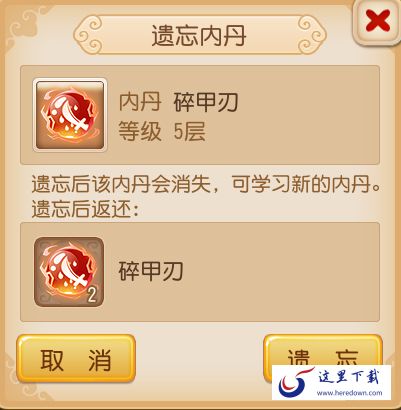401x410 pixels.
Task: Click the www.heredown.com link text
Action: pyautogui.click(x=349, y=393)
